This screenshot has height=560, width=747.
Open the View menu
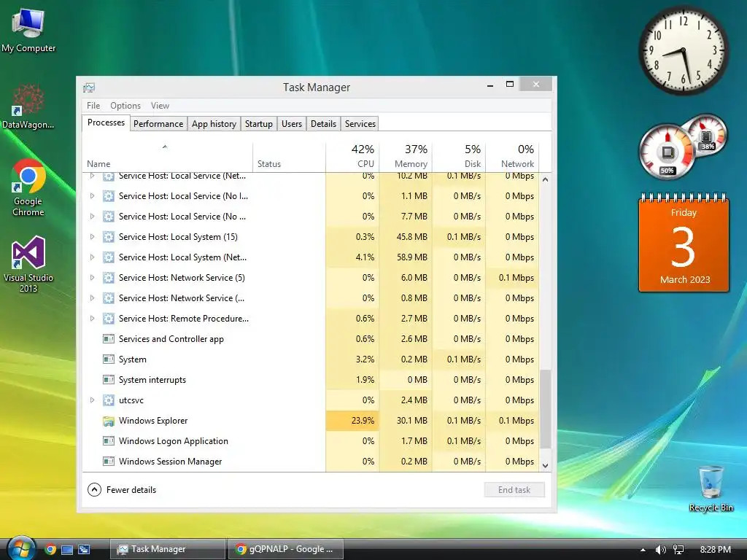coord(160,106)
